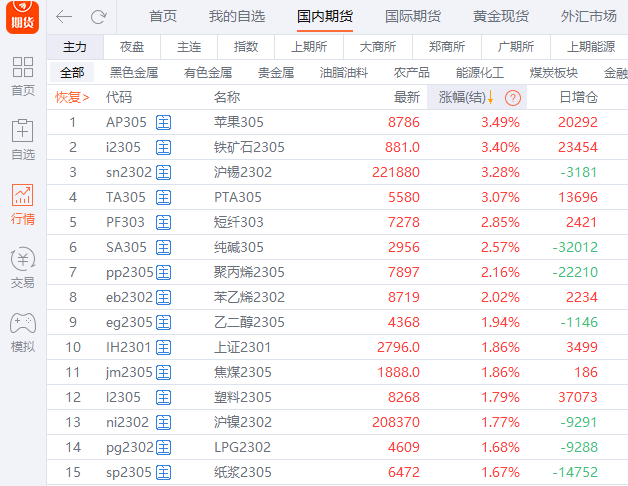
Task: Click the refresh icon in top bar
Action: [x=98, y=17]
